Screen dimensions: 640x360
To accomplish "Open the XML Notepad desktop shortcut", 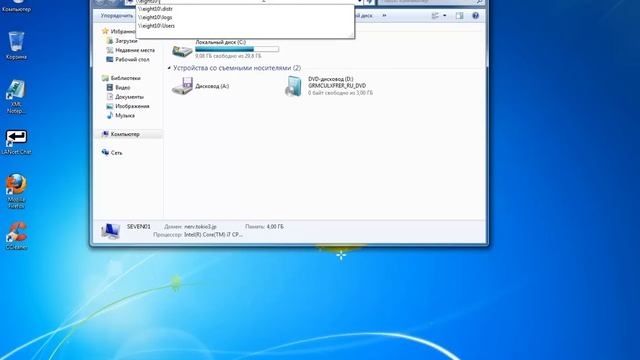I will pyautogui.click(x=16, y=97).
